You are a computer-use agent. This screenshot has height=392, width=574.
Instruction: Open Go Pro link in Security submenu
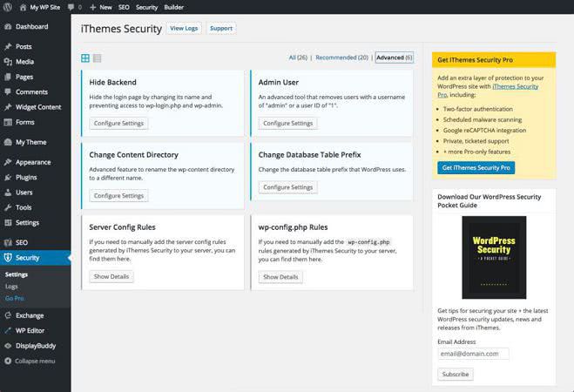pos(15,298)
